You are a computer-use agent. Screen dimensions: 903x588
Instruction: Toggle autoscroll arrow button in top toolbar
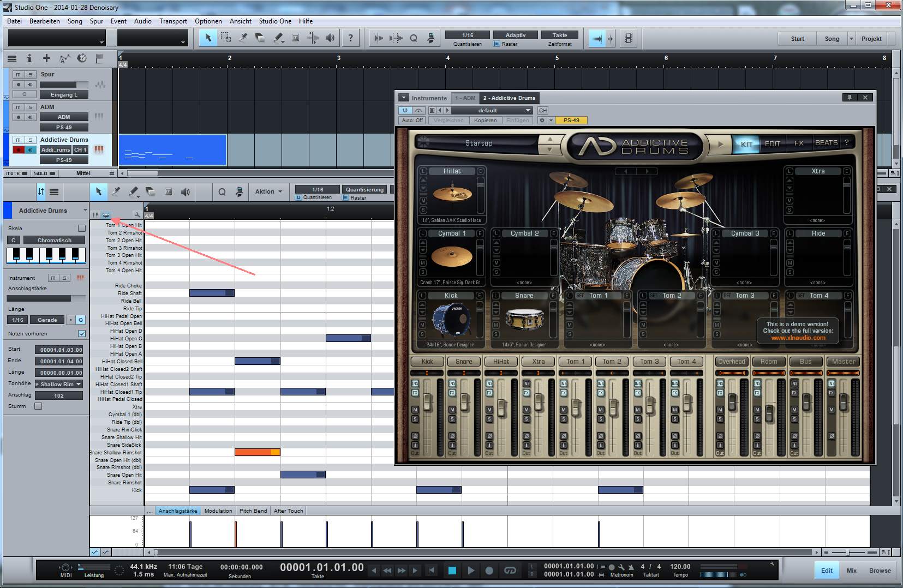tap(597, 38)
